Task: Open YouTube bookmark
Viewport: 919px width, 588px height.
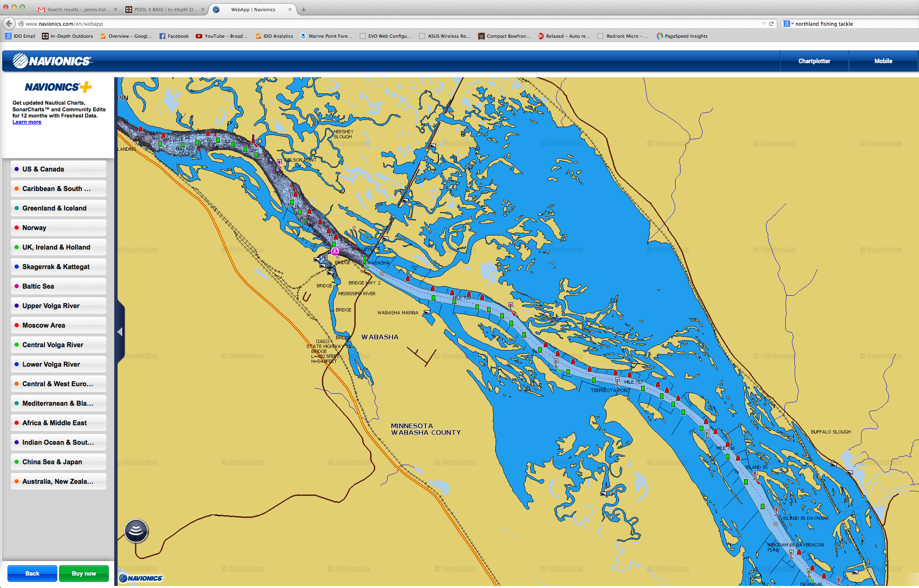Action: (x=221, y=36)
